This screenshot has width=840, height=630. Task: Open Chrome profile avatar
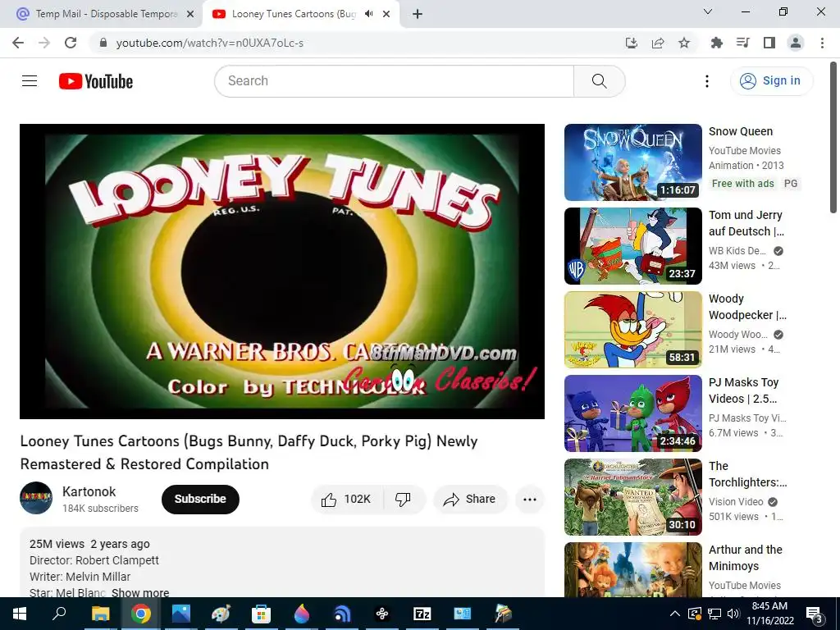click(796, 43)
